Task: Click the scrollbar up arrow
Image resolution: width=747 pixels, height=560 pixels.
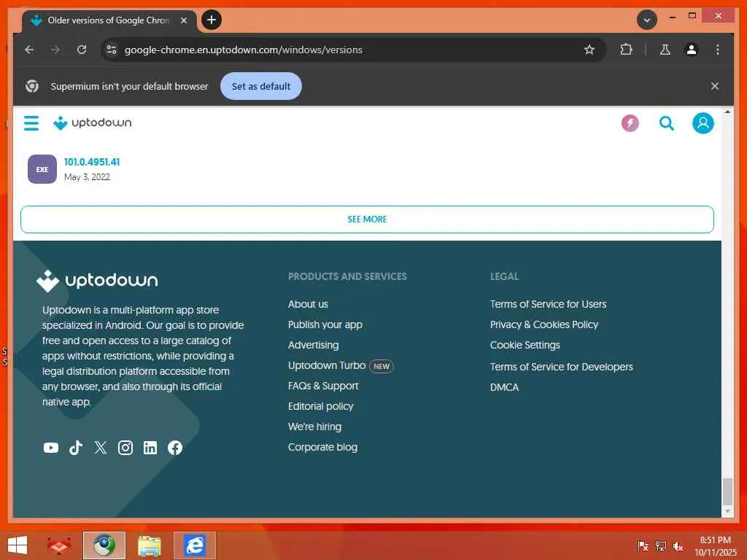Action: coord(727,112)
